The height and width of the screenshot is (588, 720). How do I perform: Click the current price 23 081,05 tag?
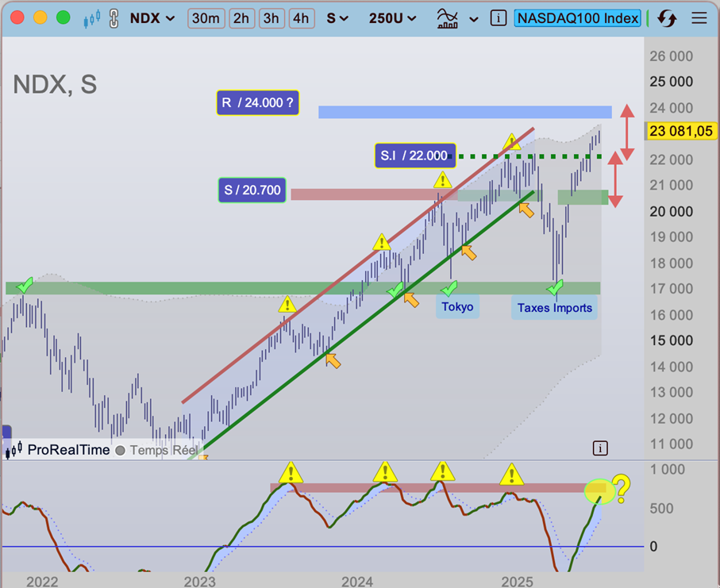coord(681,131)
